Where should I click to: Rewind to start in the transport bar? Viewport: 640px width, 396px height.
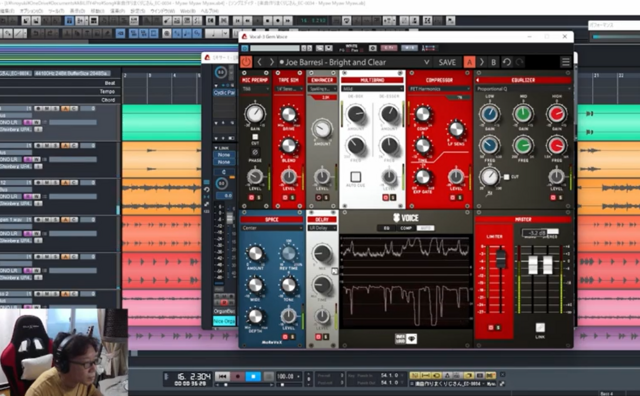222,376
